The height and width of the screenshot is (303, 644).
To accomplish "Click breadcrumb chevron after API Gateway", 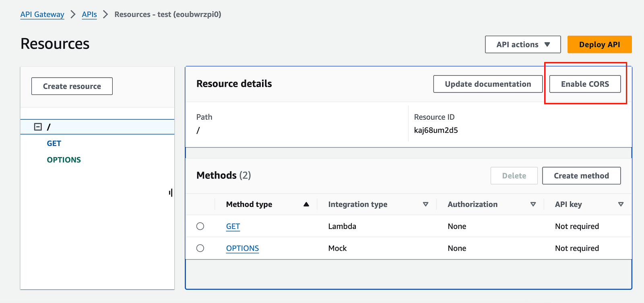I will (x=73, y=14).
